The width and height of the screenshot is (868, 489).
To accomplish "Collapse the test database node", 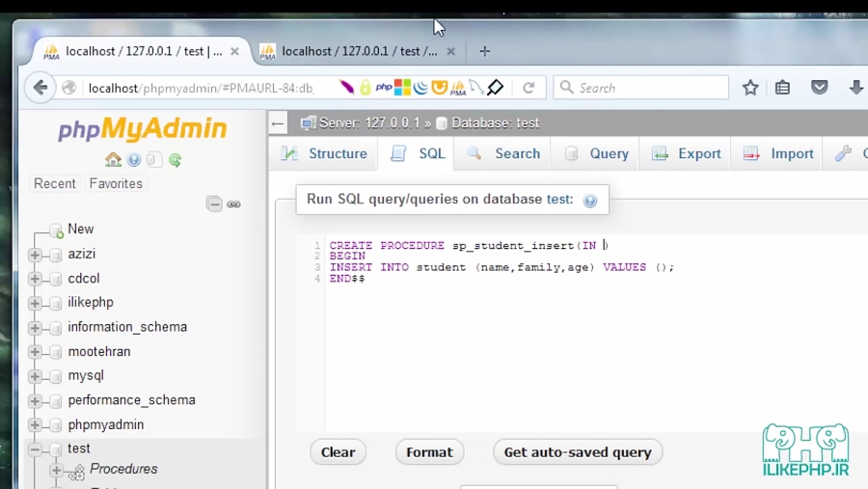I will [x=36, y=449].
